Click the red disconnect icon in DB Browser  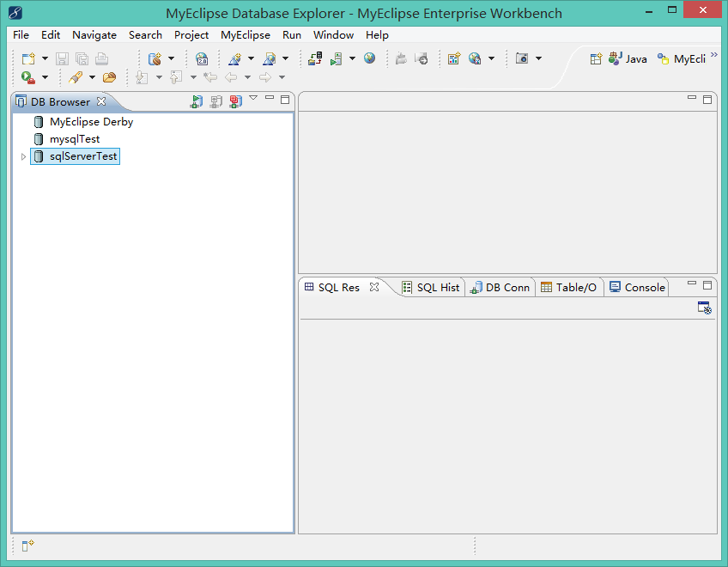pyautogui.click(x=234, y=101)
